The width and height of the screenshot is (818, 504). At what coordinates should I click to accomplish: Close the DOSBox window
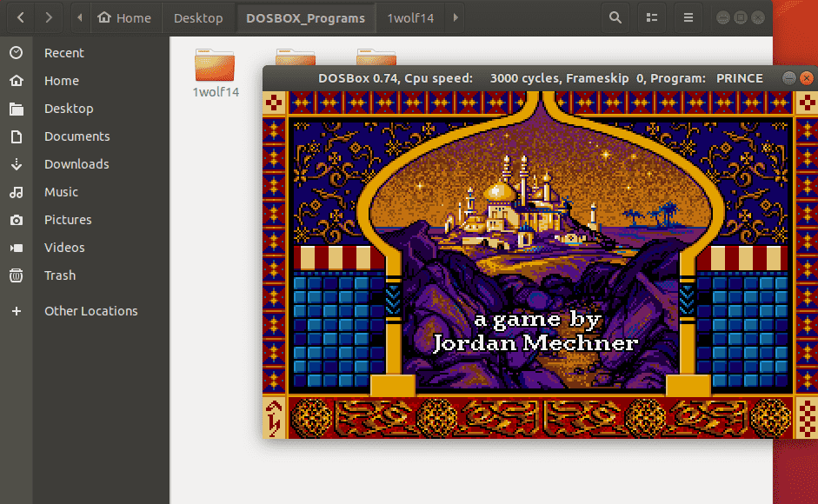(807, 78)
